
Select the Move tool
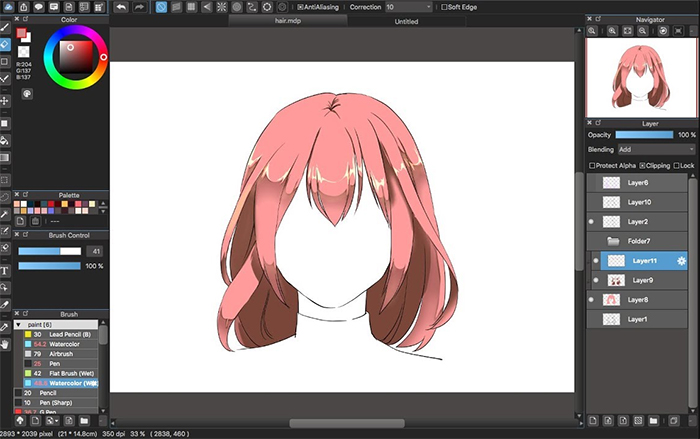tap(5, 101)
